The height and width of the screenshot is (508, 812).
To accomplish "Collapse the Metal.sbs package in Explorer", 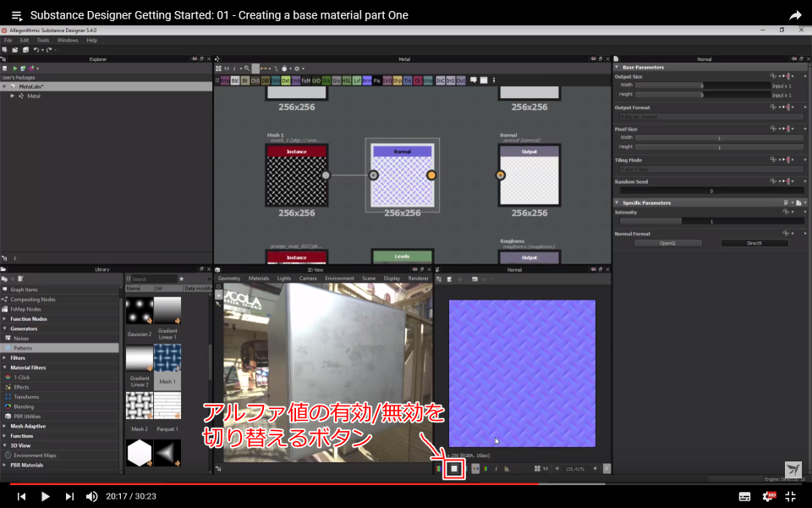I will tap(5, 86).
